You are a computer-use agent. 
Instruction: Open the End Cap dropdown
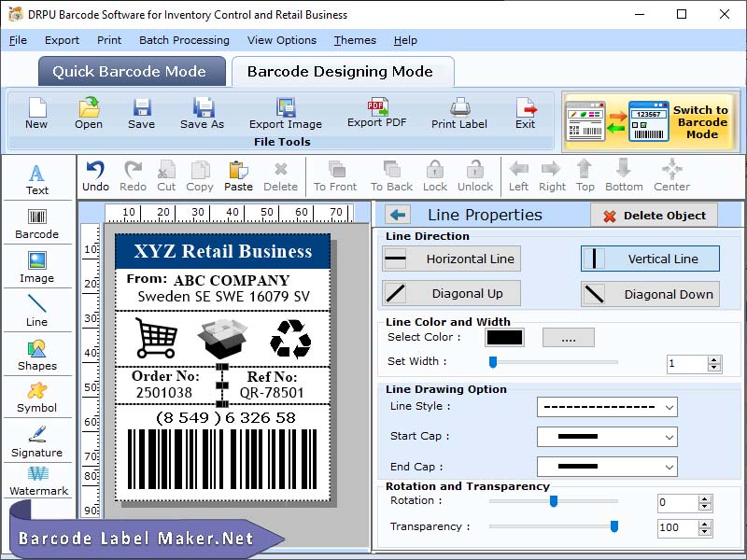(x=607, y=467)
